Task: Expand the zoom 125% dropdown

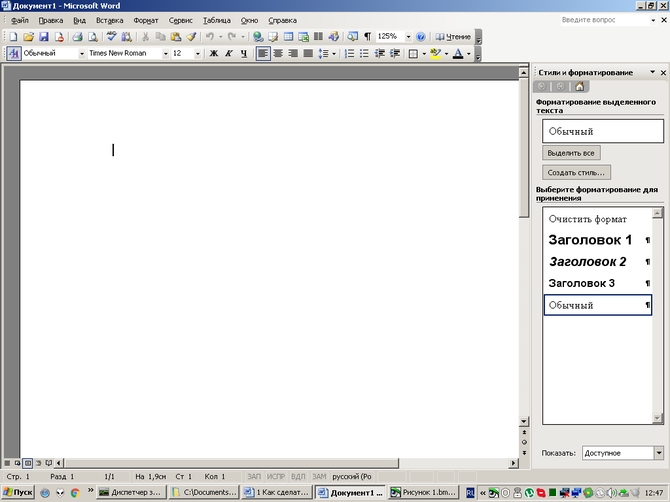Action: [407, 36]
